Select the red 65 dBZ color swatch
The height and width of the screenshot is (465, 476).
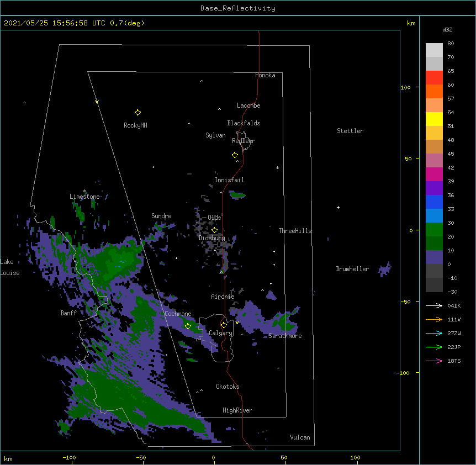[x=434, y=77]
